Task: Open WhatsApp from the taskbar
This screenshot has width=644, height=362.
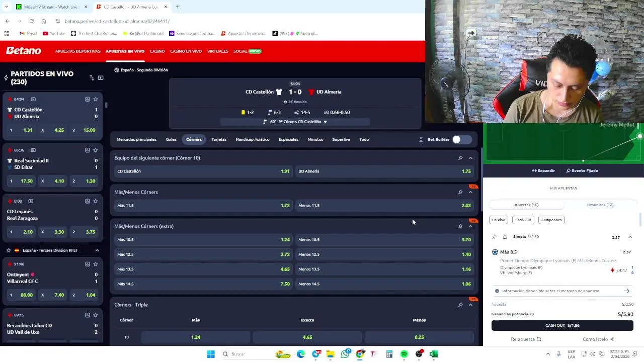Action: [345, 354]
